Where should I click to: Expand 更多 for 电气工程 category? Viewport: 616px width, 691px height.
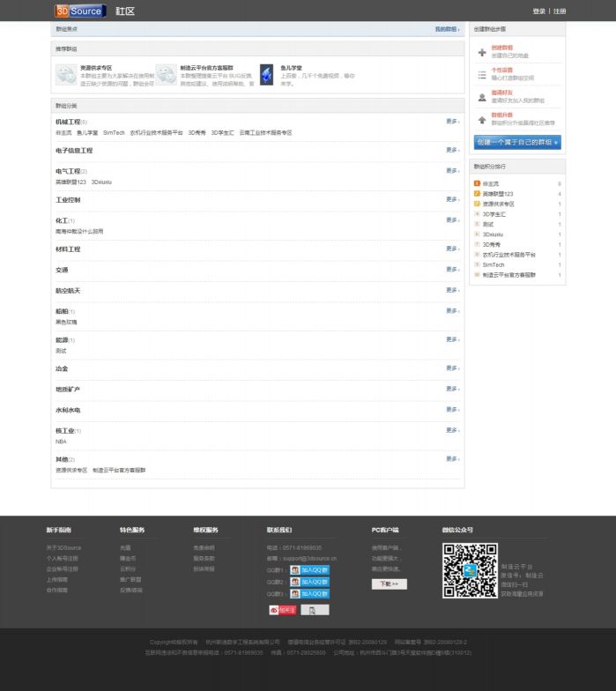click(x=452, y=171)
